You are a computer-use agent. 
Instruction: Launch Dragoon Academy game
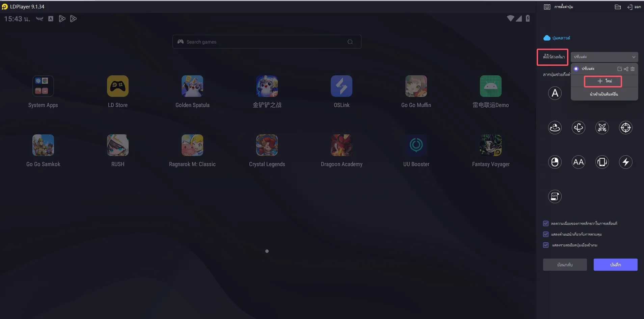tap(342, 145)
